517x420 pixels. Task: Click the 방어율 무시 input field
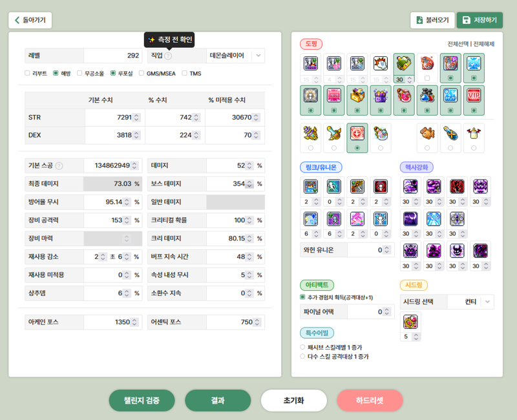point(112,202)
